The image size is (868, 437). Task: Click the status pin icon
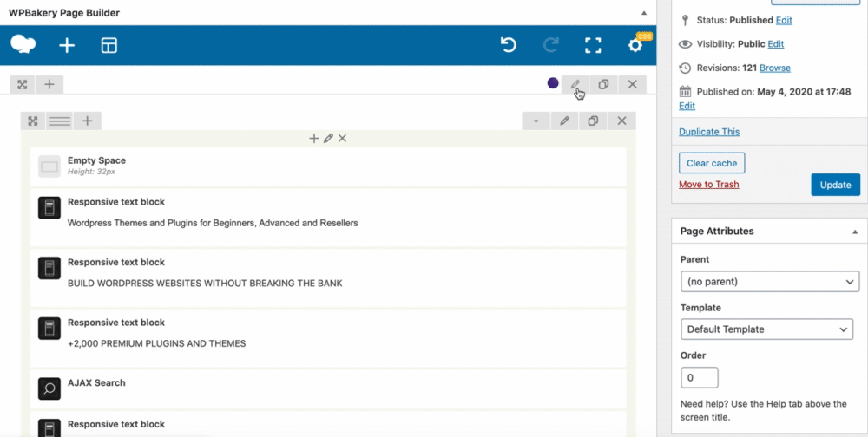(x=686, y=21)
